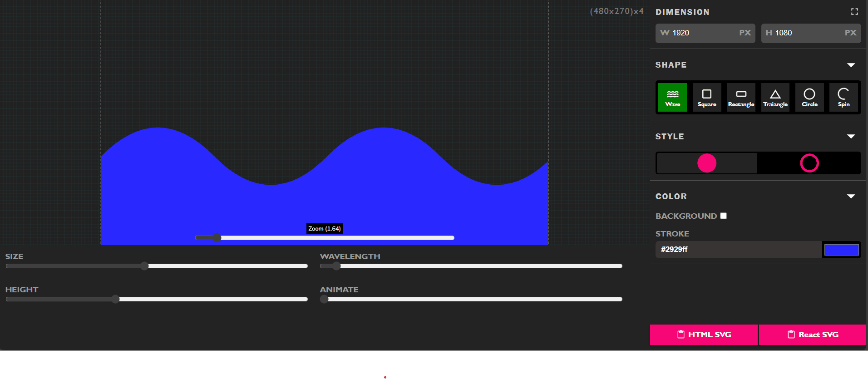Image resolution: width=868 pixels, height=379 pixels.
Task: Click the Wavelength slider track
Action: click(471, 266)
